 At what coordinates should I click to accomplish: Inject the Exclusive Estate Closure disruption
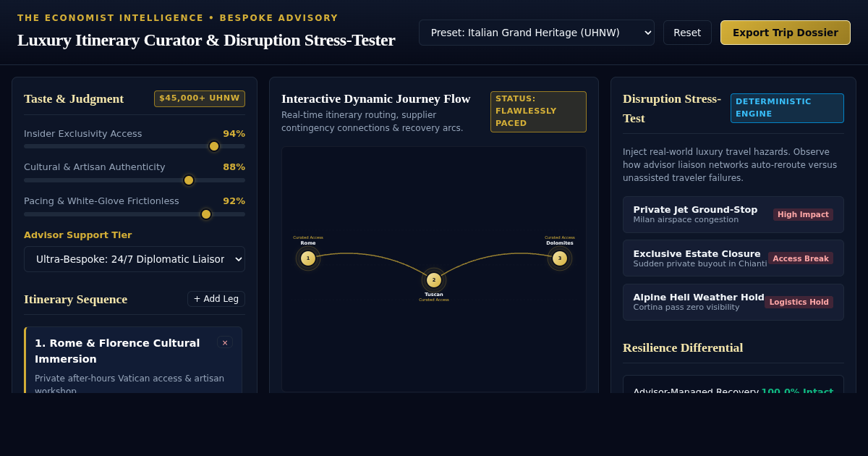coord(733,258)
